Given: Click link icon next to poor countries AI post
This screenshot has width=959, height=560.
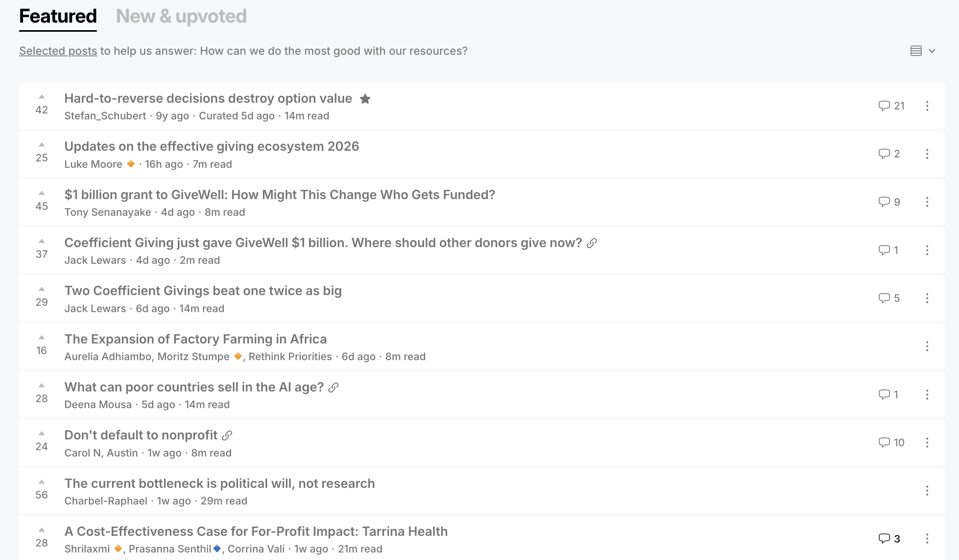Looking at the screenshot, I should [x=333, y=387].
